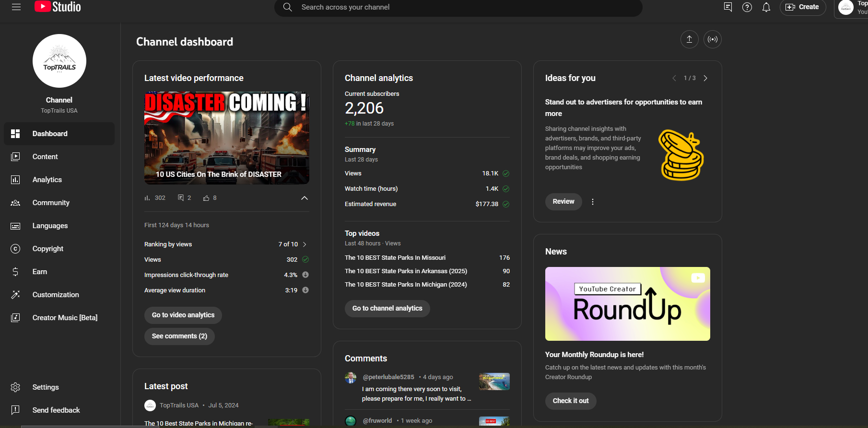The height and width of the screenshot is (428, 868).
Task: Open Analytics section in sidebar
Action: click(x=59, y=180)
